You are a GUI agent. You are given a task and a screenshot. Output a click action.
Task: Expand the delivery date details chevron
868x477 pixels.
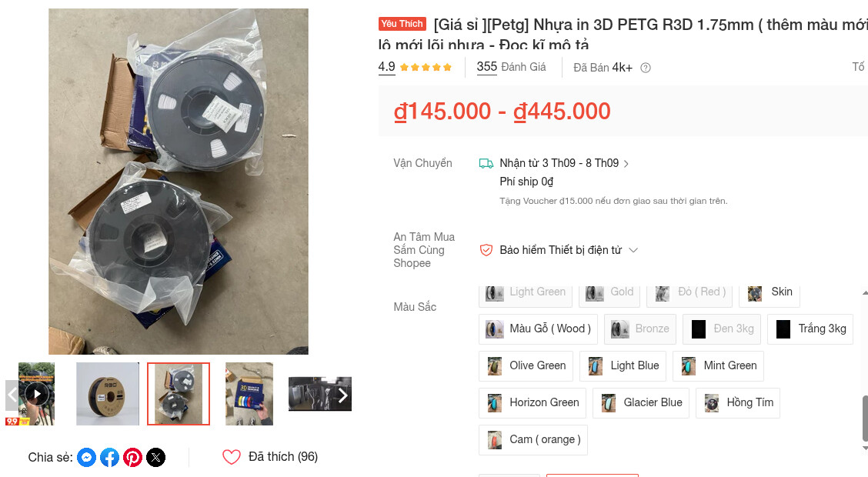tap(626, 164)
